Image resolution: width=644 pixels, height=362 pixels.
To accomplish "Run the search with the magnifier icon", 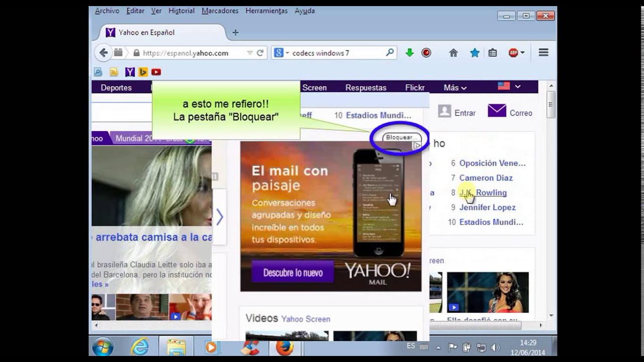I will point(389,53).
